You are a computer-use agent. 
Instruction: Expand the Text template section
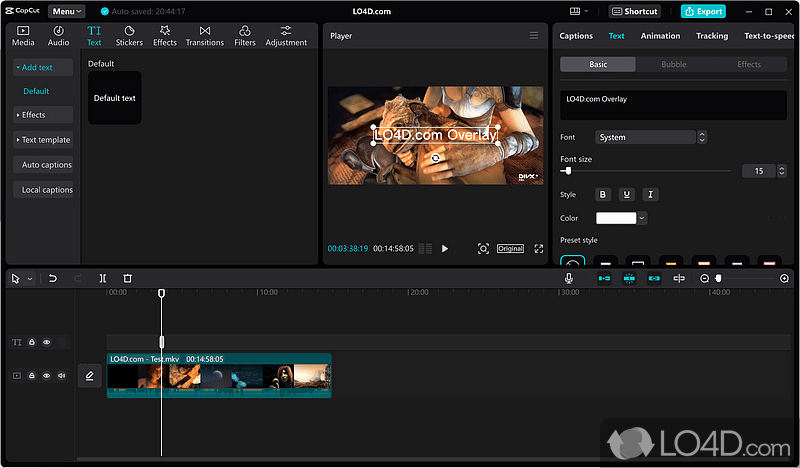(43, 140)
